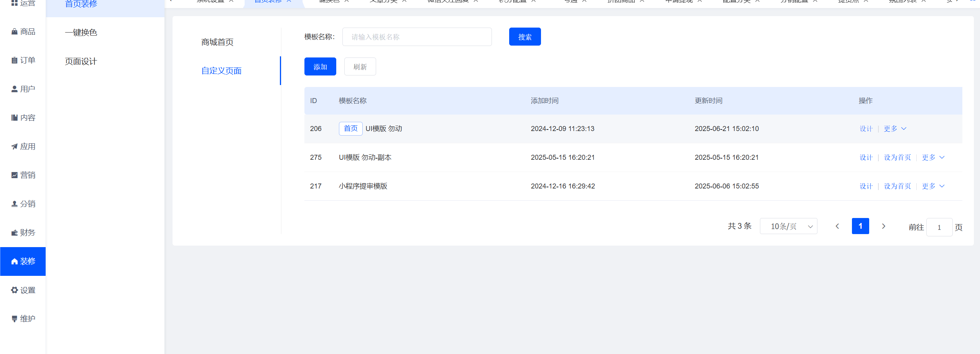Click 设为首页 for 小程序提审模版
This screenshot has width=980, height=354.
(897, 186)
